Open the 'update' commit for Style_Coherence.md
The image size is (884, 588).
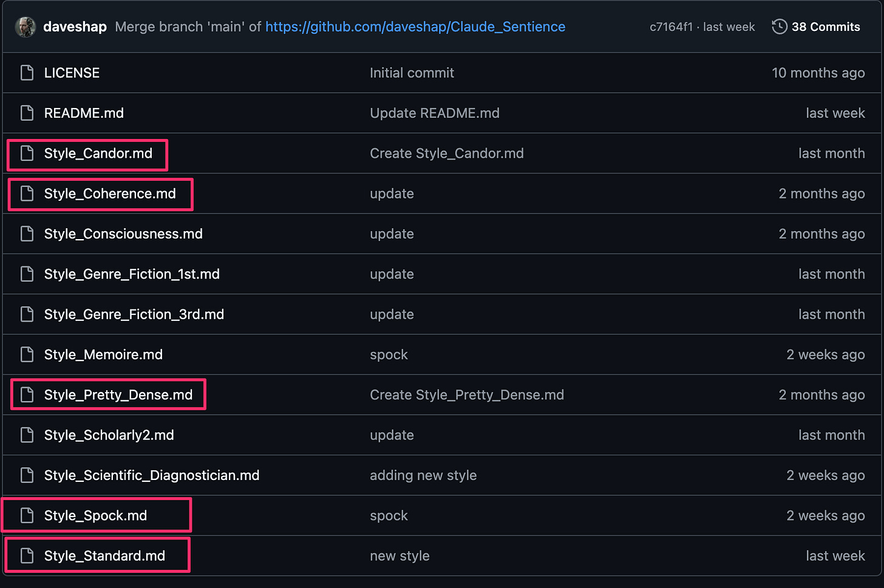(392, 194)
